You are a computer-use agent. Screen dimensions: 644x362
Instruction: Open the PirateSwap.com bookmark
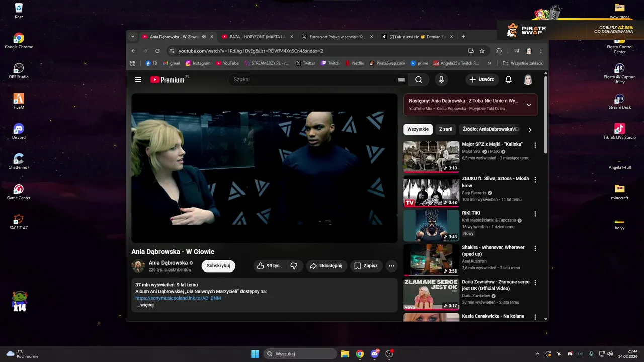coord(387,63)
